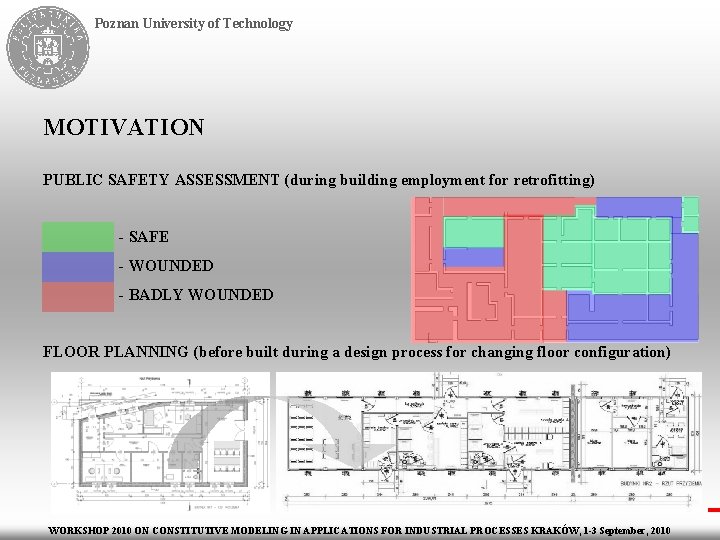Pick the blue WOUNDED legend swatch
This screenshot has width=720, height=540.
pos(78,267)
